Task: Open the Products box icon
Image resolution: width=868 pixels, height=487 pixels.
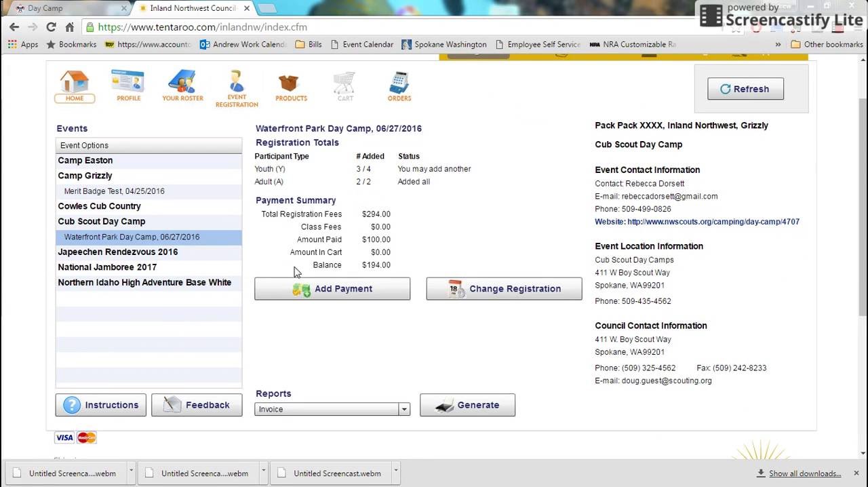Action: click(291, 86)
